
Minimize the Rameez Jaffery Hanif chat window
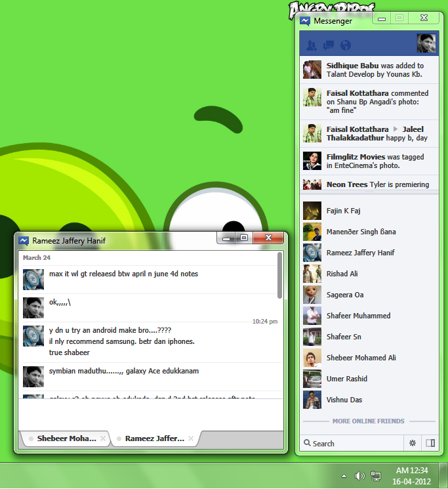[226, 238]
